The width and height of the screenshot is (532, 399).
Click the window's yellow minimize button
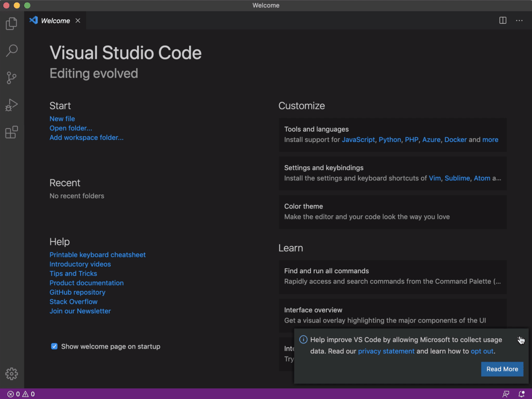click(17, 5)
